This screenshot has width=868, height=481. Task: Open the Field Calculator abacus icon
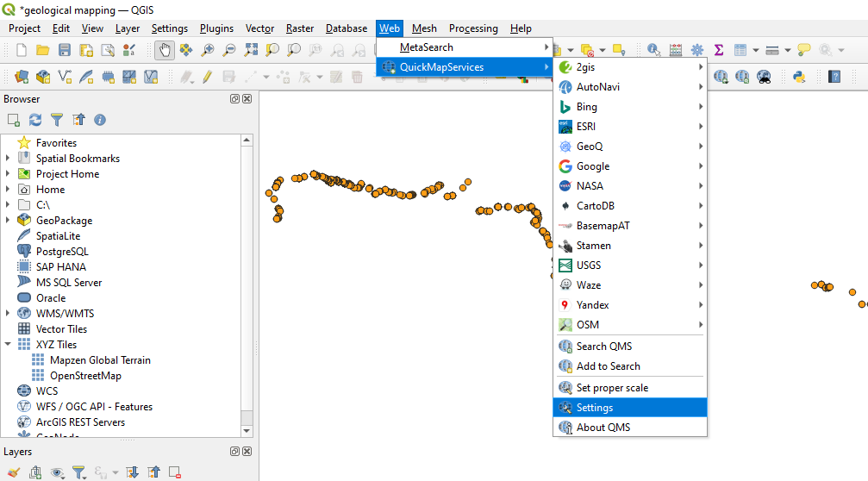(x=676, y=50)
